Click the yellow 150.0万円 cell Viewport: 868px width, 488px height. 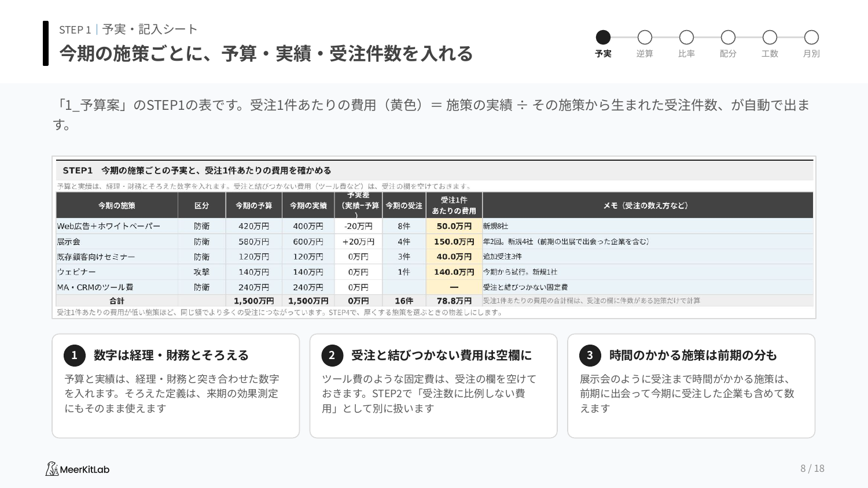[454, 242]
